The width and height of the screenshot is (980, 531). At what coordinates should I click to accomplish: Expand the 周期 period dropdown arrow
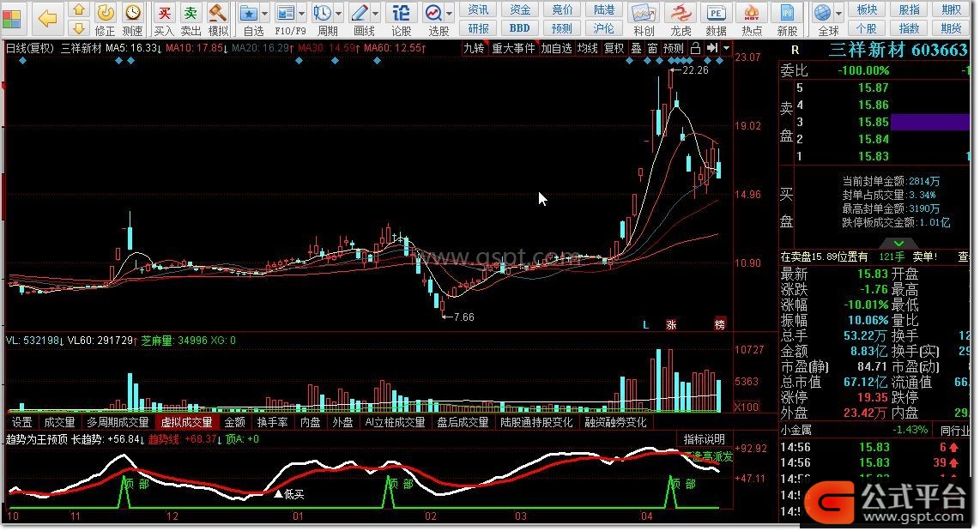tap(338, 14)
